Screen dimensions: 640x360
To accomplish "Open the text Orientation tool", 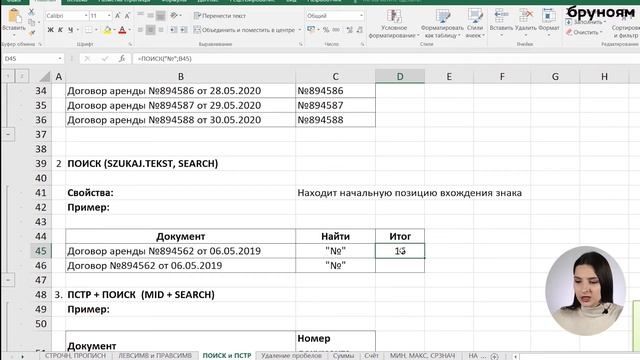I will pyautogui.click(x=174, y=16).
